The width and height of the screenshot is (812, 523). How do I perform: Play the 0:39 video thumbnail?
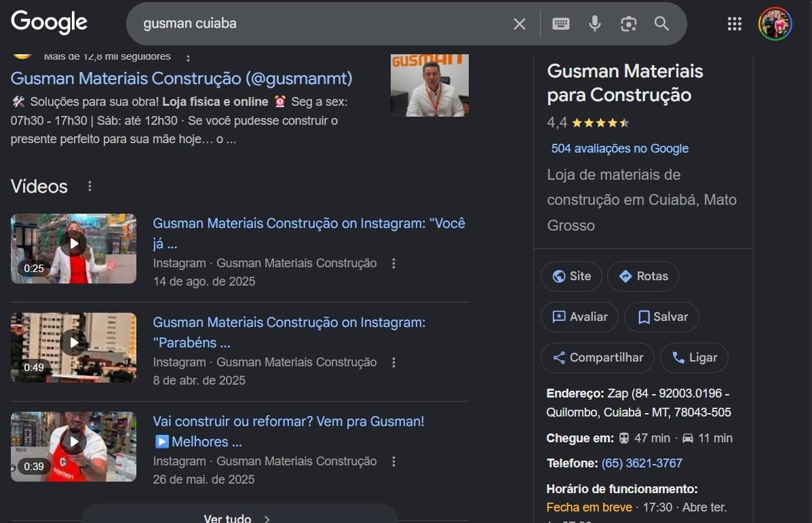(73, 446)
